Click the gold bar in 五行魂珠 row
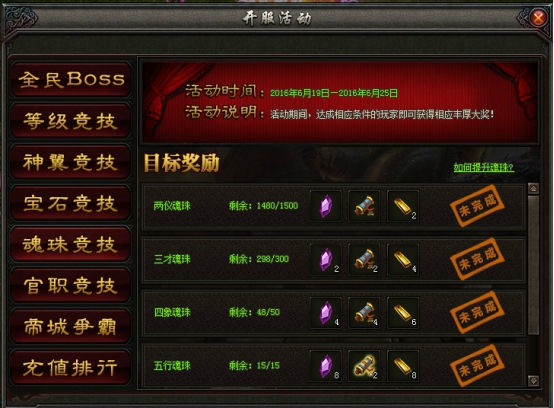Screen dimensions: 554x408 [x=403, y=366]
